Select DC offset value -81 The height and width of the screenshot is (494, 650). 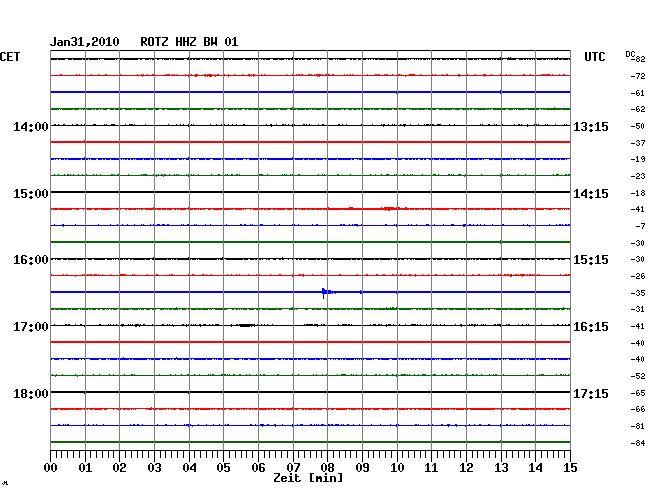[638, 426]
